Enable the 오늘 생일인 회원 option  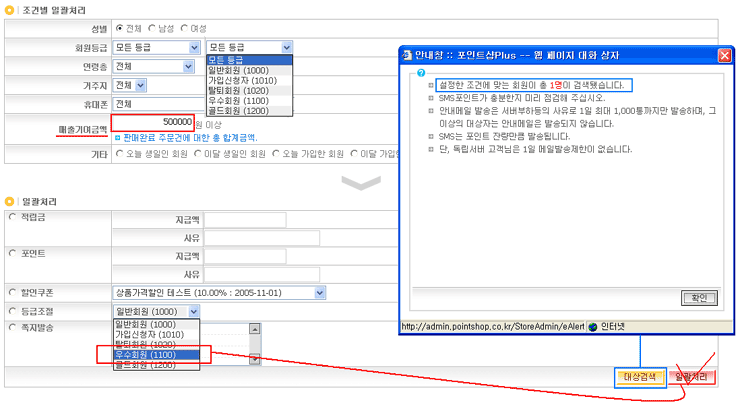click(121, 154)
